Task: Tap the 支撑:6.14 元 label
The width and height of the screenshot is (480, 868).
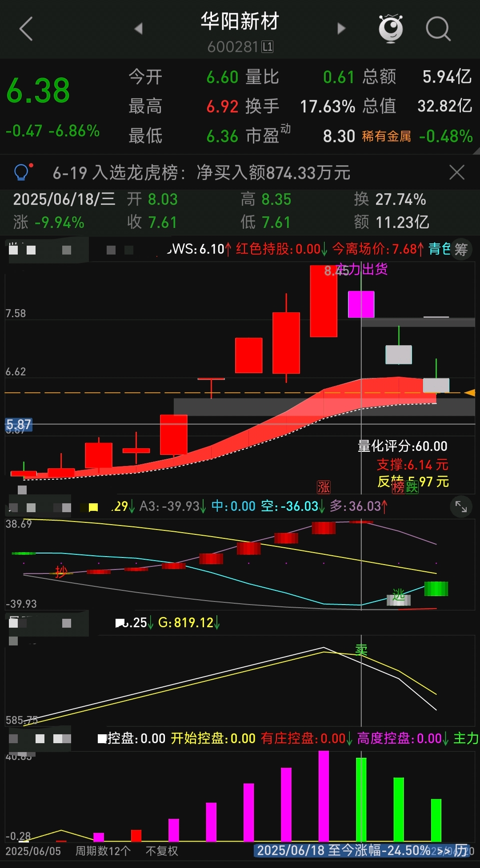Action: click(412, 465)
